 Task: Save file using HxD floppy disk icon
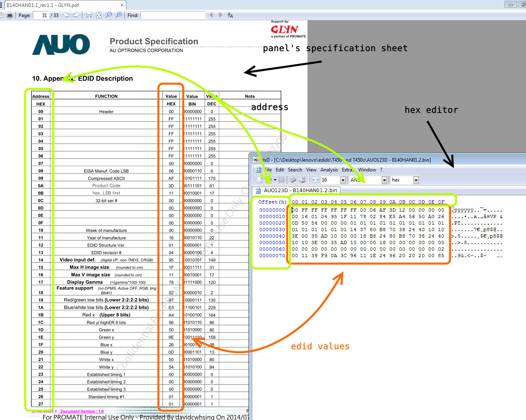281,180
